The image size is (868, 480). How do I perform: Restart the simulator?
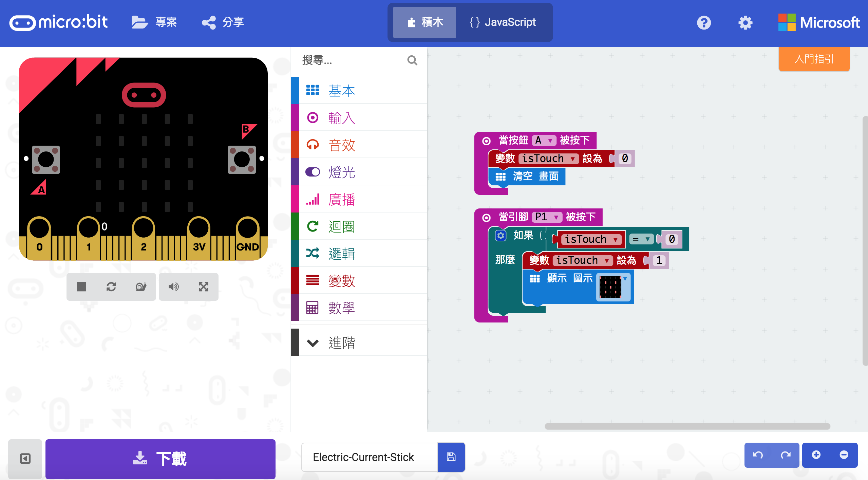coord(111,287)
